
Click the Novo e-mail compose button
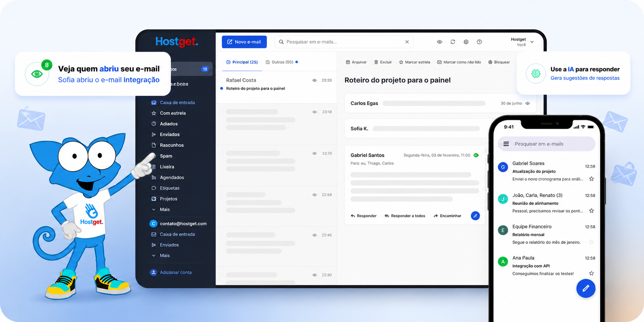point(244,42)
